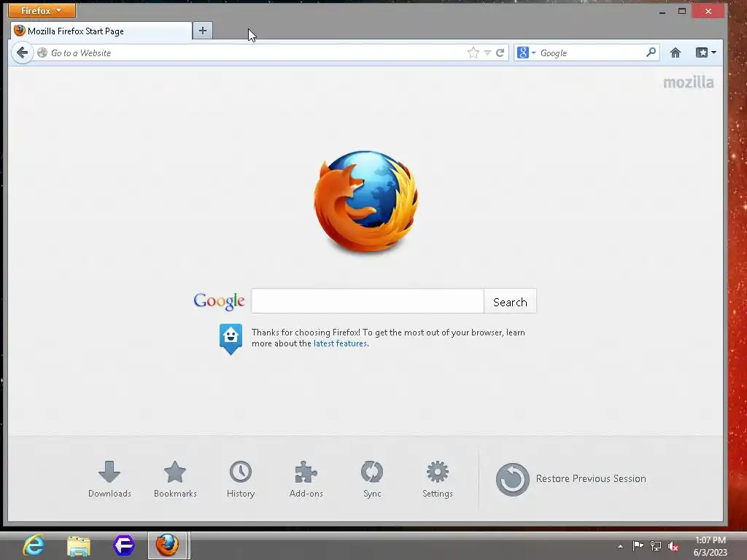This screenshot has height=560, width=747.
Task: Click the large Firefox logo
Action: [x=366, y=201]
